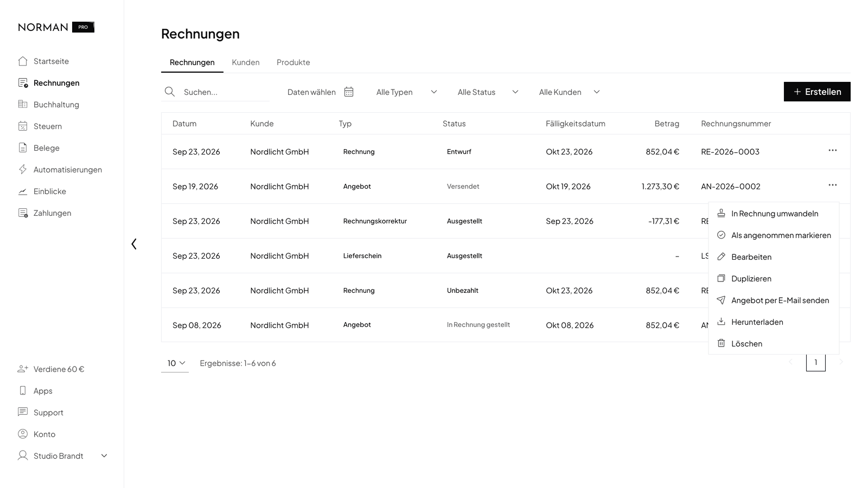Viewport: 868px width, 488px height.
Task: Select Löschen in the context menu
Action: [x=774, y=344]
